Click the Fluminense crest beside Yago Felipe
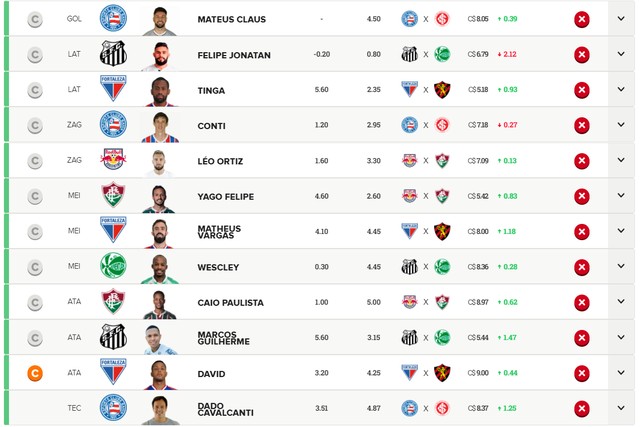640x427 pixels. click(x=113, y=195)
